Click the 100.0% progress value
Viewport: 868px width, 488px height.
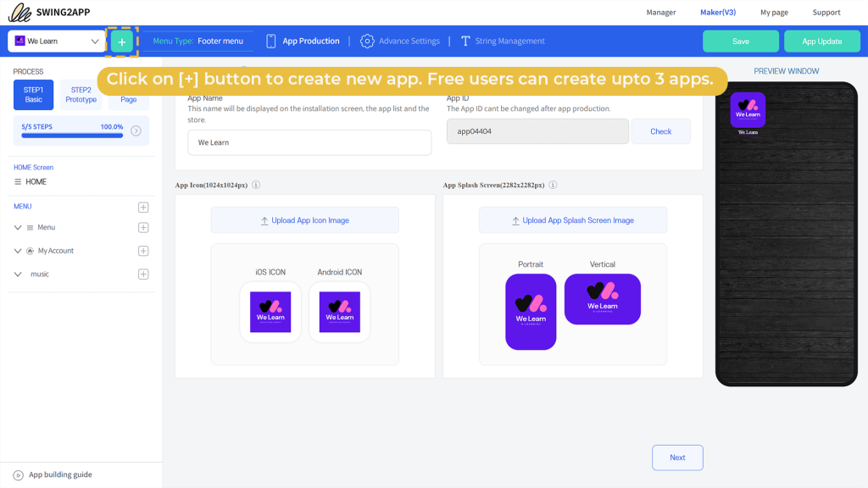(112, 127)
